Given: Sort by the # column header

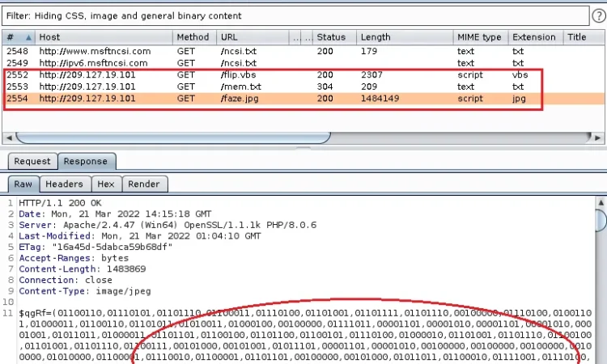Looking at the screenshot, I should [x=19, y=37].
